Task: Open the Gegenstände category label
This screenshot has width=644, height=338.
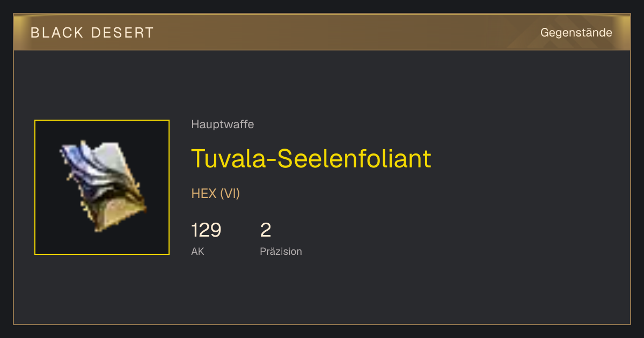Action: point(576,33)
